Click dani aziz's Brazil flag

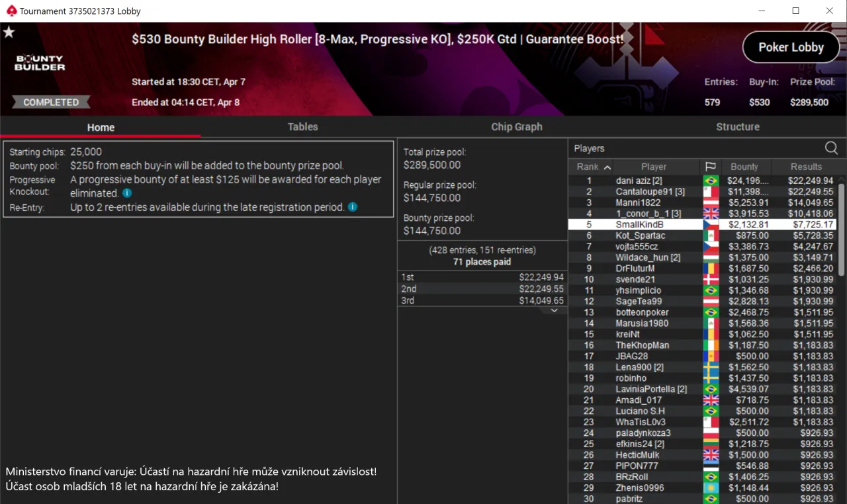pyautogui.click(x=711, y=181)
